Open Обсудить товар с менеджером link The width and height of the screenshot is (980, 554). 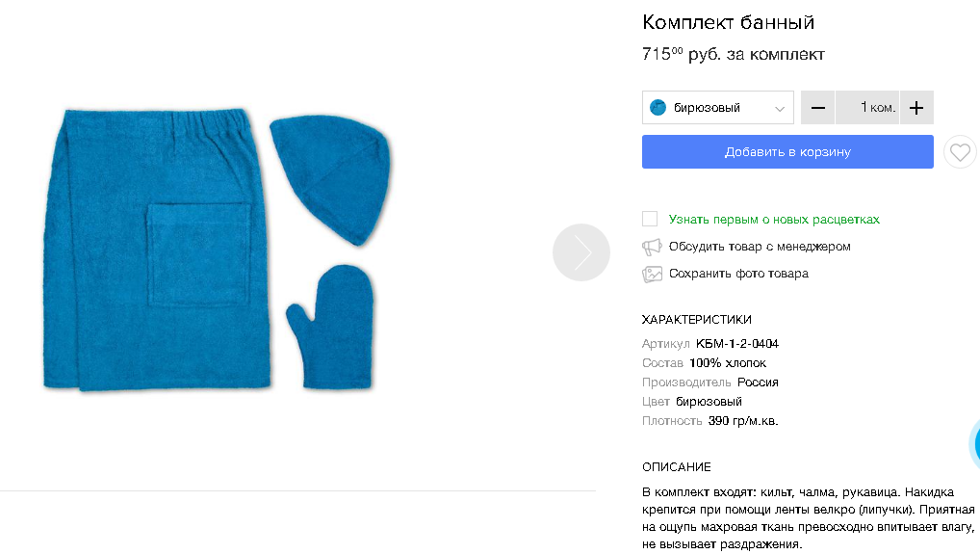click(760, 247)
